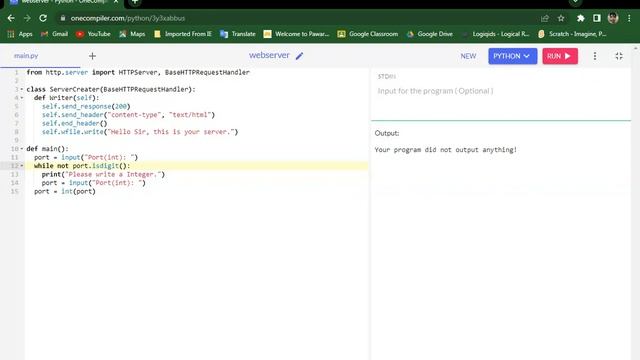Open the Translate bookmark
The image size is (640, 360).
click(x=238, y=34)
